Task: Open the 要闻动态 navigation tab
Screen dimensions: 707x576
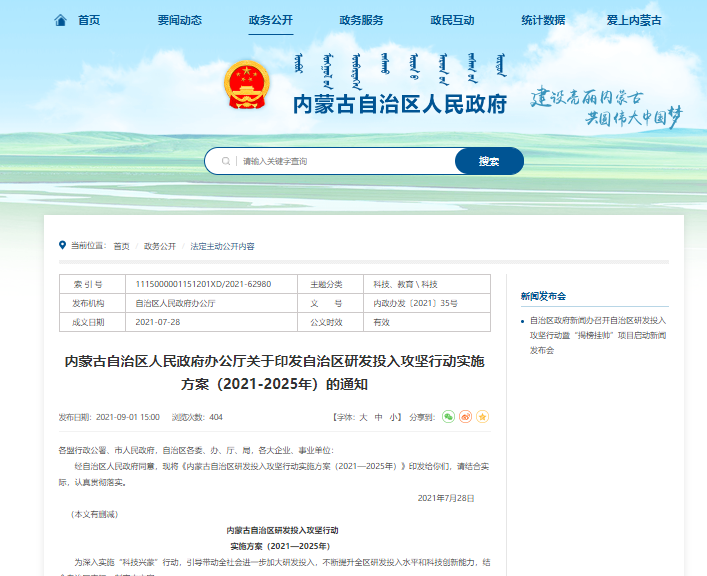Action: 179,20
